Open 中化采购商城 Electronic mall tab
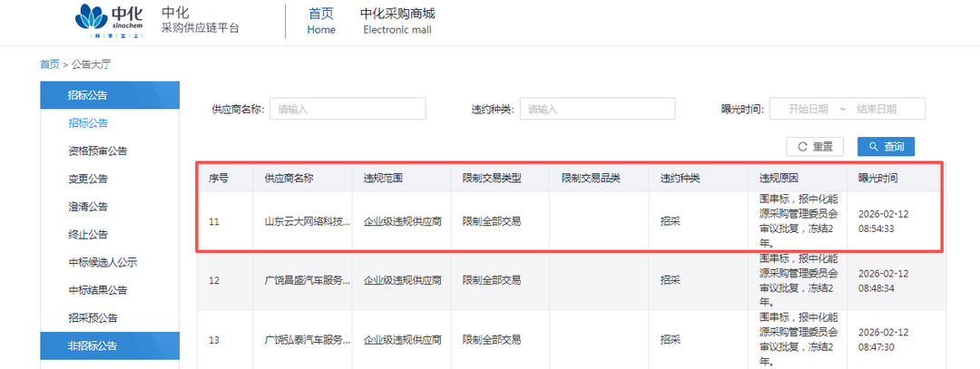Viewport: 980px width, 369px height. 397,21
